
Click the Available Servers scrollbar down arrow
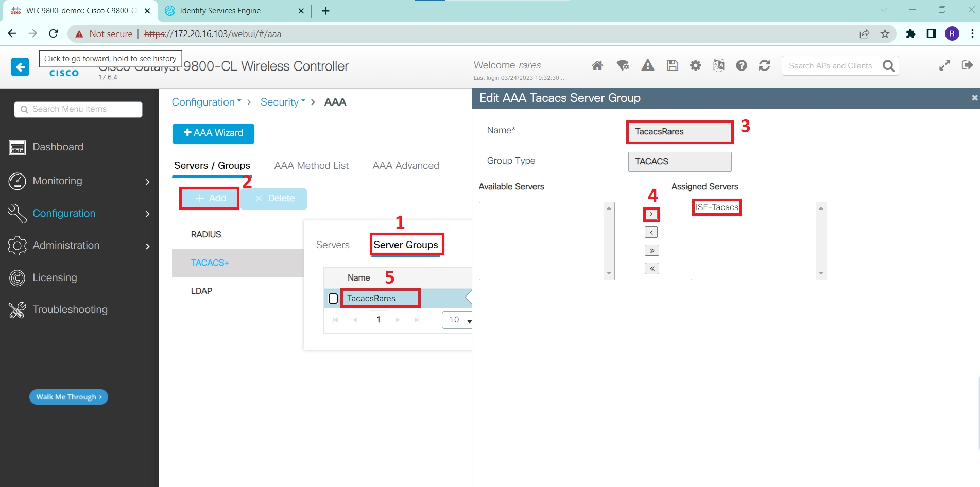[x=609, y=274]
